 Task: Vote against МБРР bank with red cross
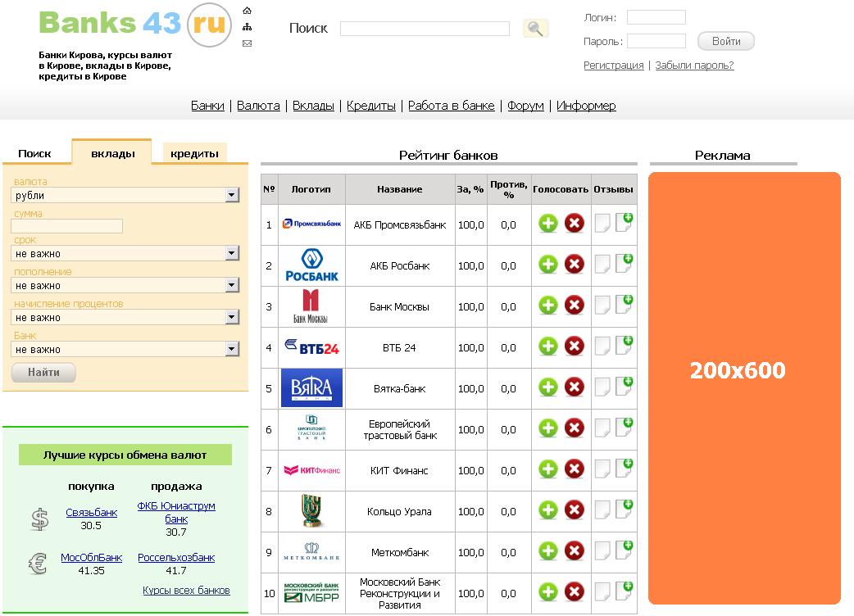point(574,592)
